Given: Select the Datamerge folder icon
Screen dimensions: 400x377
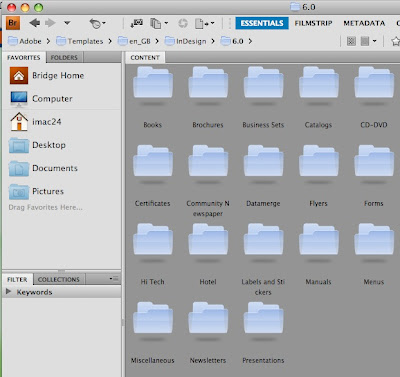Looking at the screenshot, I should [x=264, y=161].
